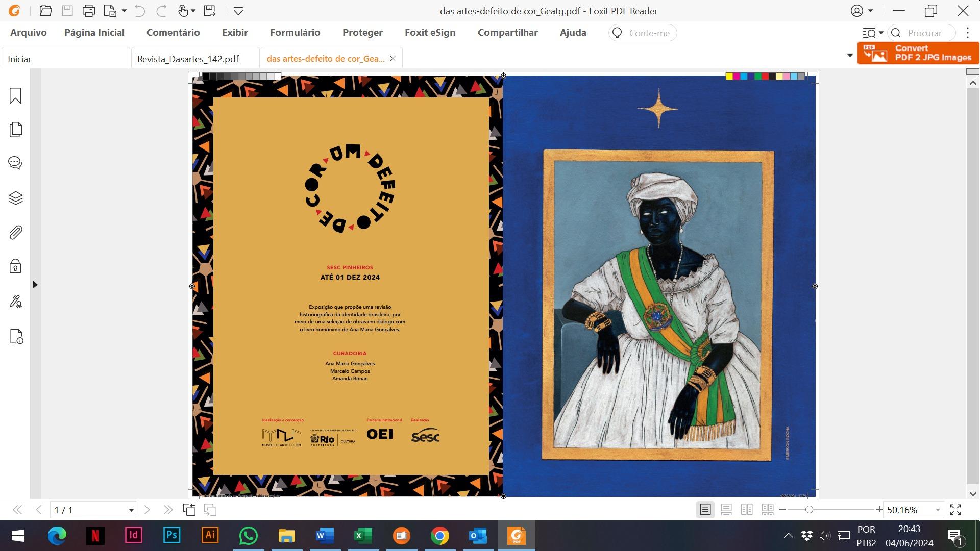Open the Comments panel icon
Screen dimensions: 980x551
(15, 163)
